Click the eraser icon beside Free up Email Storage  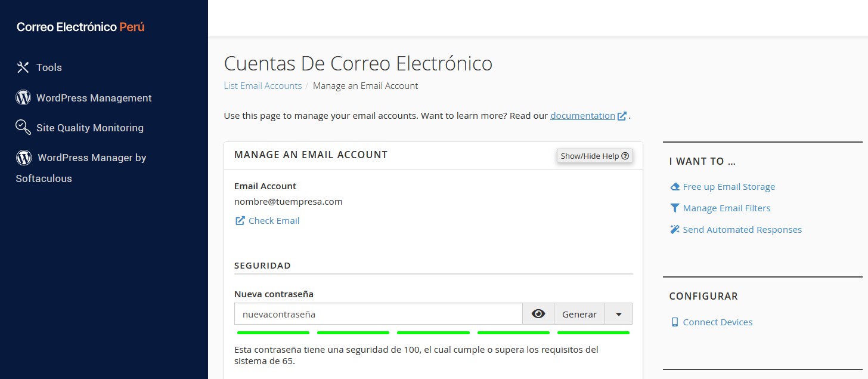[675, 187]
